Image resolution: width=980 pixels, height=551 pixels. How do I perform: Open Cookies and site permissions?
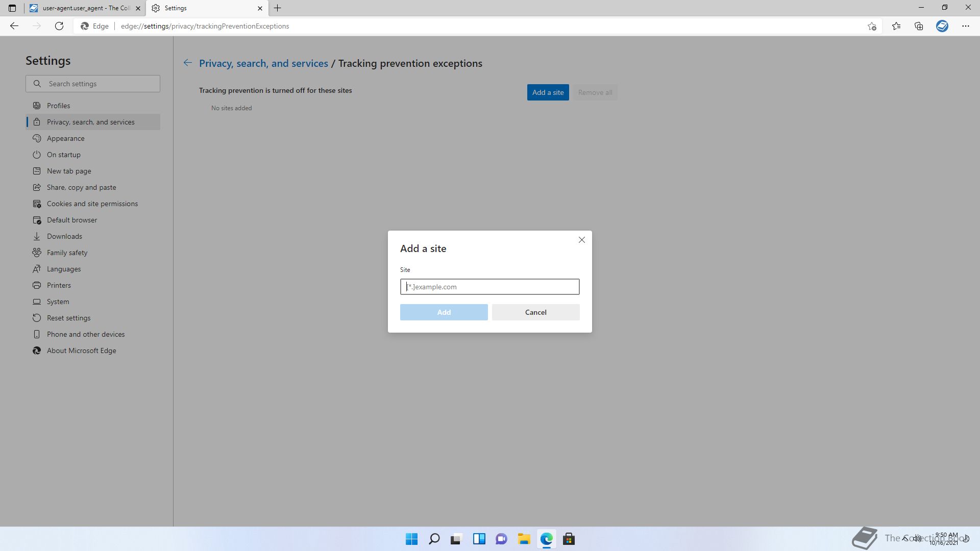click(93, 204)
